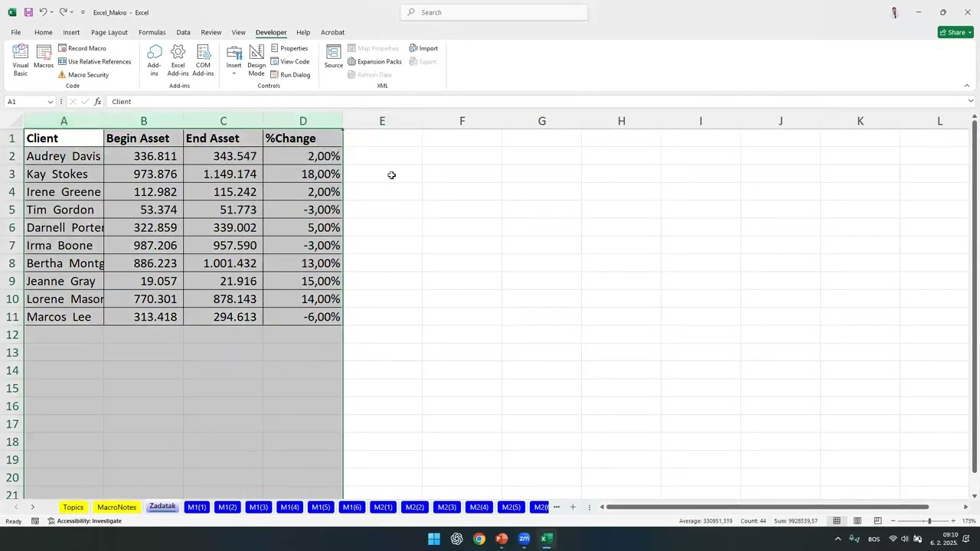Open the Windows Start menu
This screenshot has height=551, width=980.
434,539
